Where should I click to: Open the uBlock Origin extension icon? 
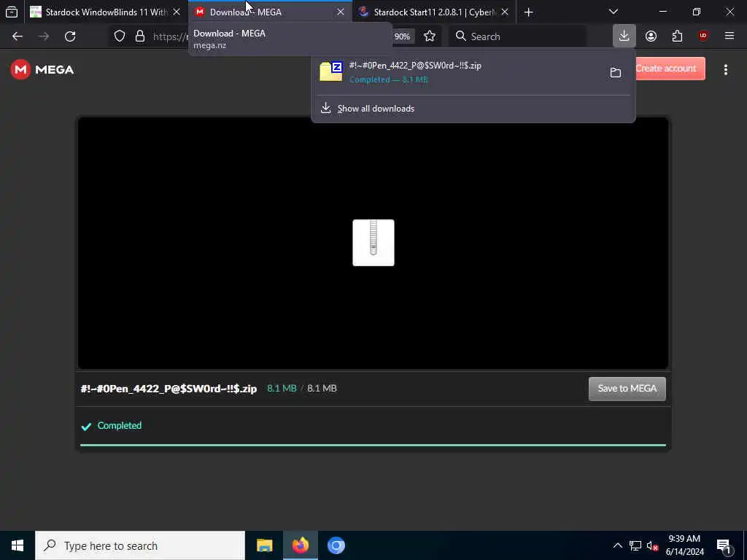tap(703, 36)
